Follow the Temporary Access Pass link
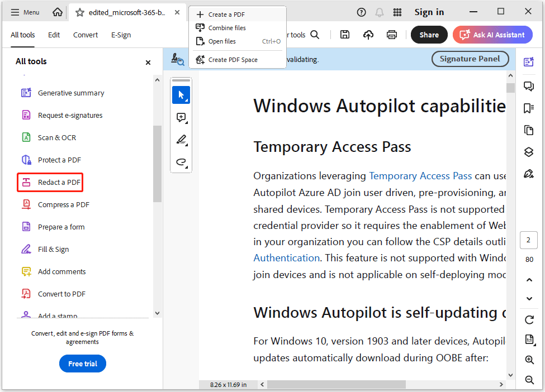 tap(420, 175)
